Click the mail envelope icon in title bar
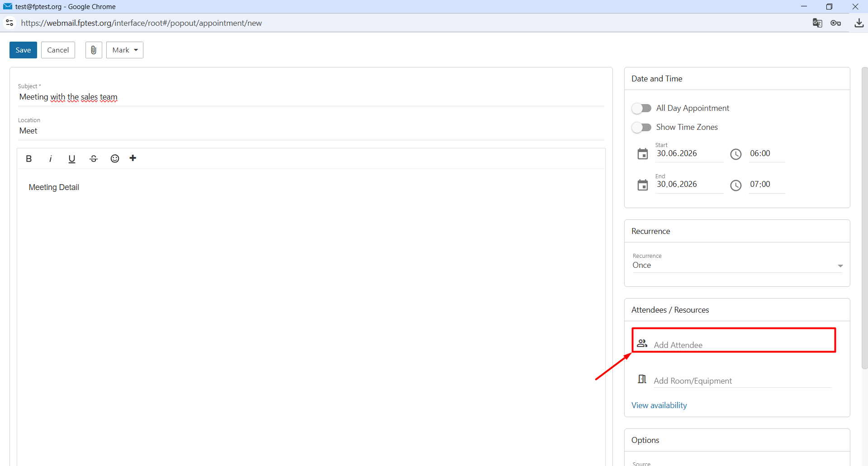Viewport: 868px width, 466px height. [x=8, y=6]
